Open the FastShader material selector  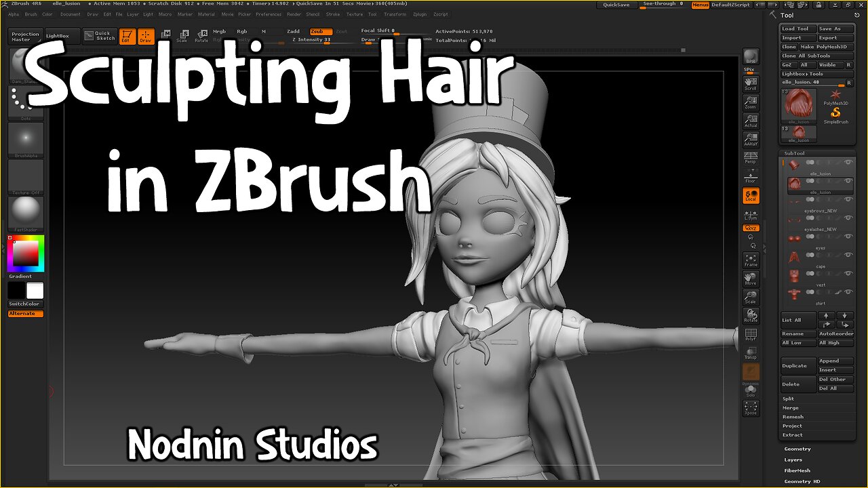click(x=26, y=214)
